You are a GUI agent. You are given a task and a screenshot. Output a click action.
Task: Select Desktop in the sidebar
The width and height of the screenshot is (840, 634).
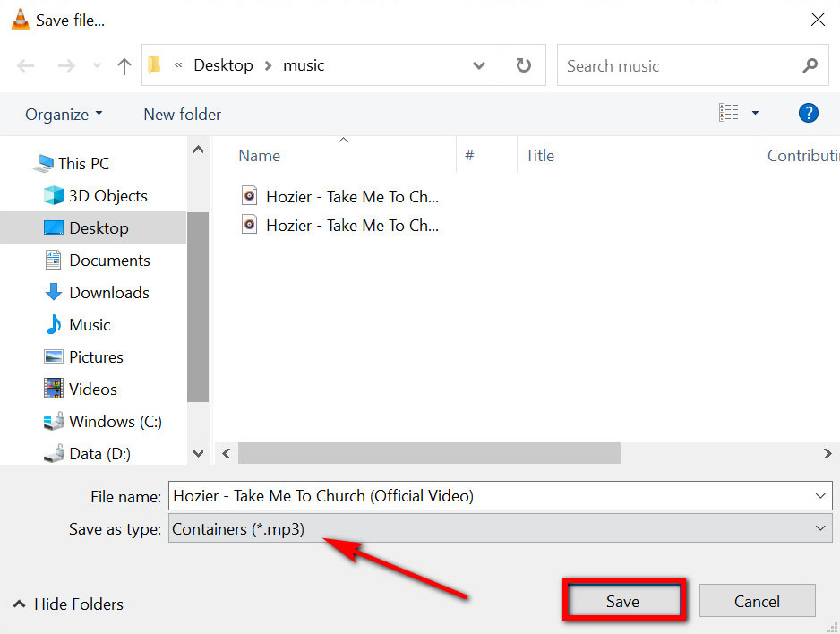click(x=93, y=227)
